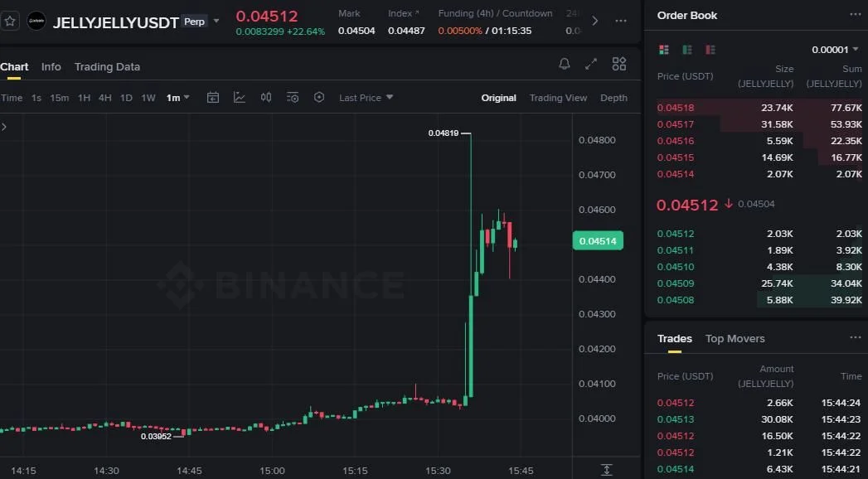Open the chart layout grid icon
The image size is (868, 479).
[619, 64]
